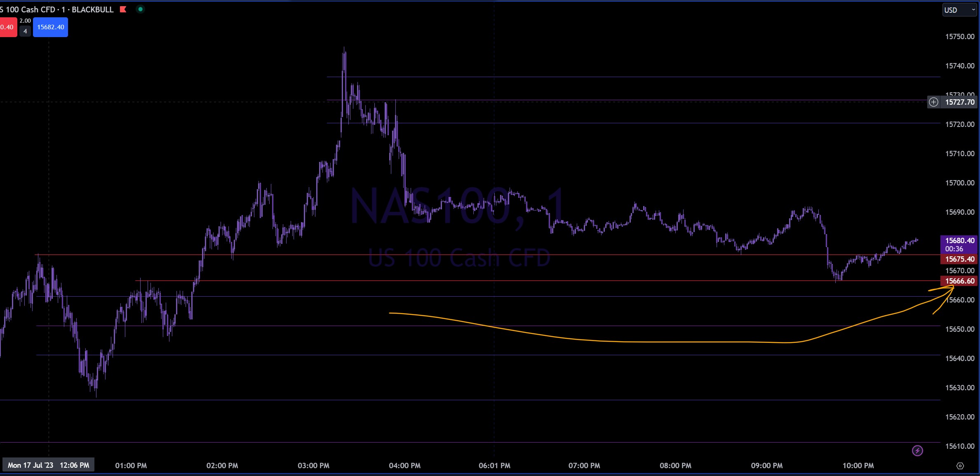Viewport: 980px width, 476px height.
Task: Click the red sell price button
Action: point(7,27)
